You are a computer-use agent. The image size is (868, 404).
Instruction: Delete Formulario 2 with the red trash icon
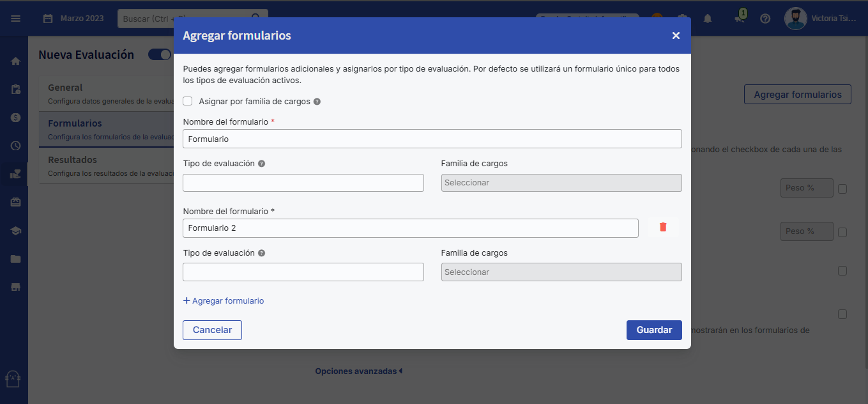pos(662,228)
